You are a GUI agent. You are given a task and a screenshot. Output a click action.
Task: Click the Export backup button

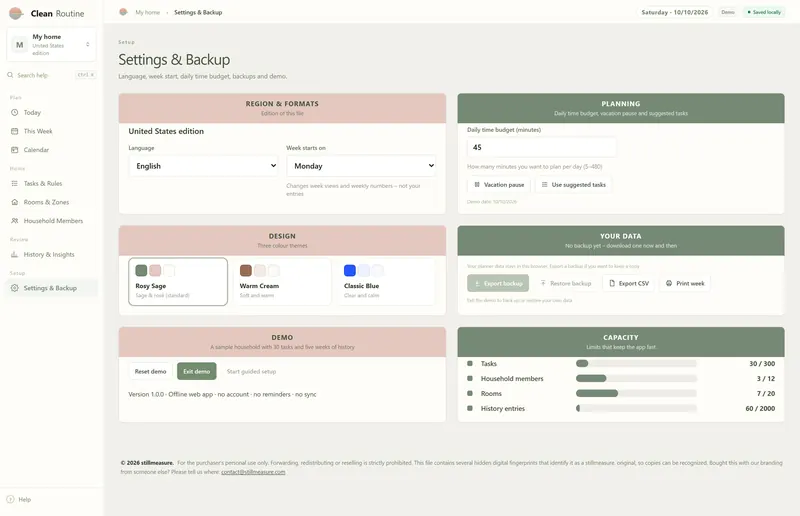(498, 283)
